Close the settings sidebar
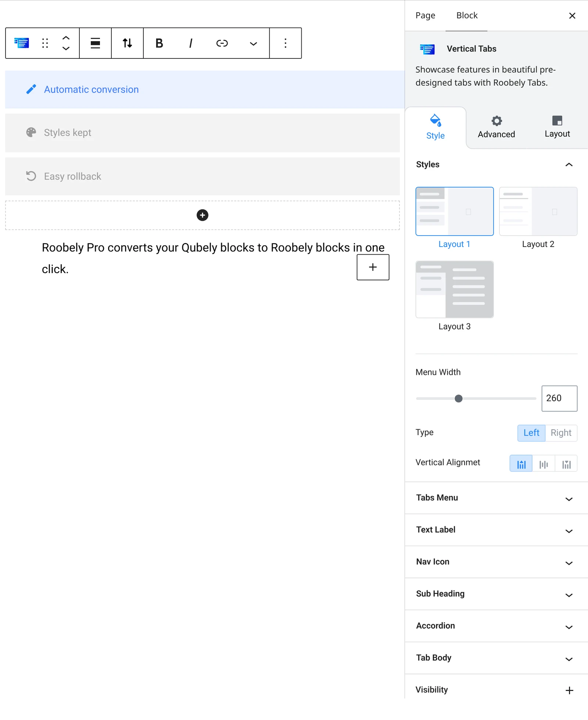Viewport: 588px width, 720px height. point(572,15)
